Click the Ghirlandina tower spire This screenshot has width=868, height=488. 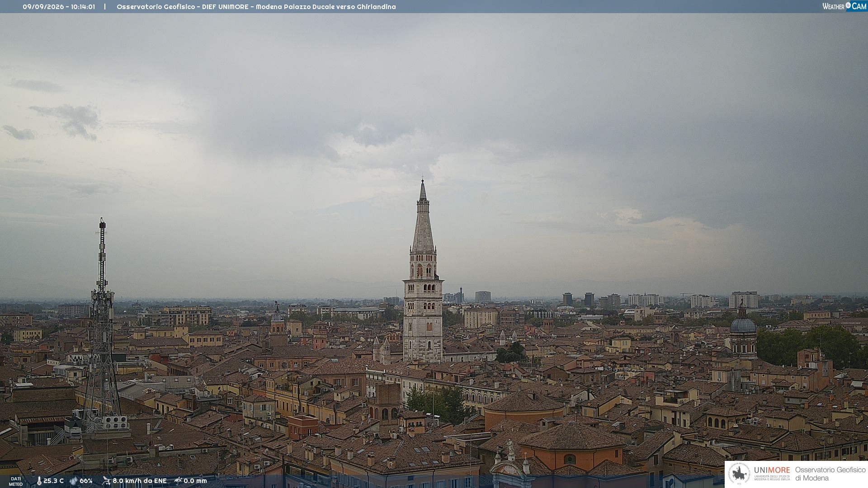click(x=423, y=216)
